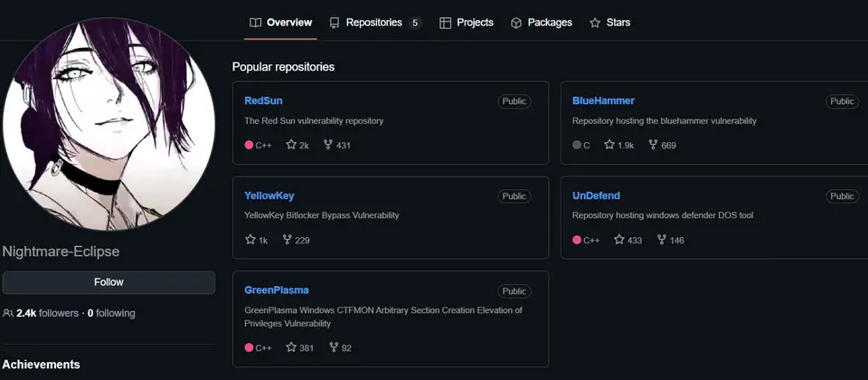Click 'The Red Sun vulnerability repository' description
The height and width of the screenshot is (380, 868).
(x=314, y=120)
